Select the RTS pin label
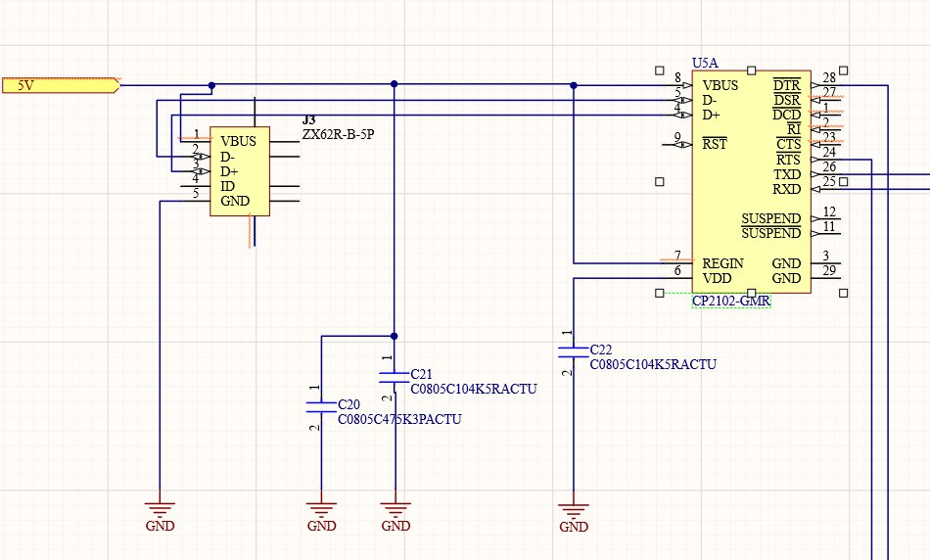 (x=788, y=160)
